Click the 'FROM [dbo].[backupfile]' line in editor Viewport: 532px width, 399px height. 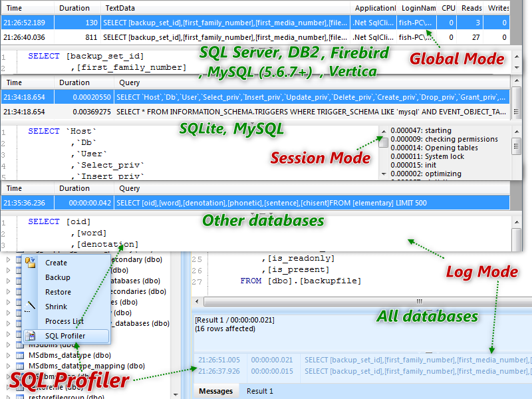click(x=301, y=281)
